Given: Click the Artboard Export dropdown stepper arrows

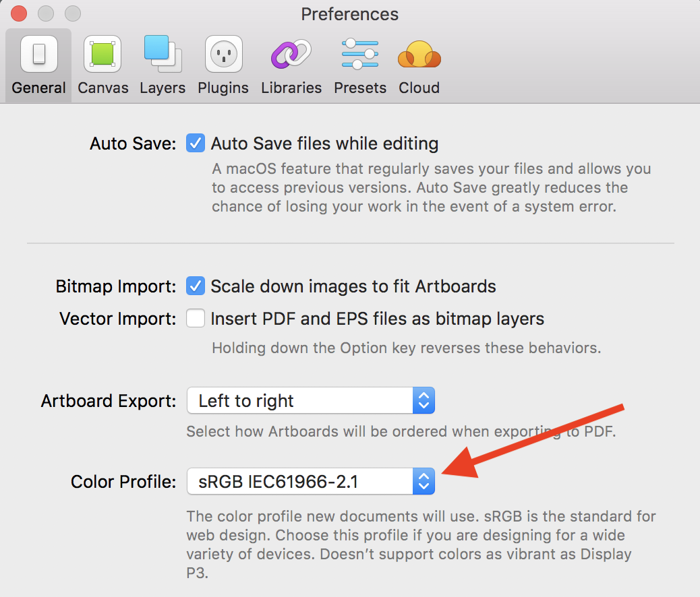Looking at the screenshot, I should tap(424, 400).
